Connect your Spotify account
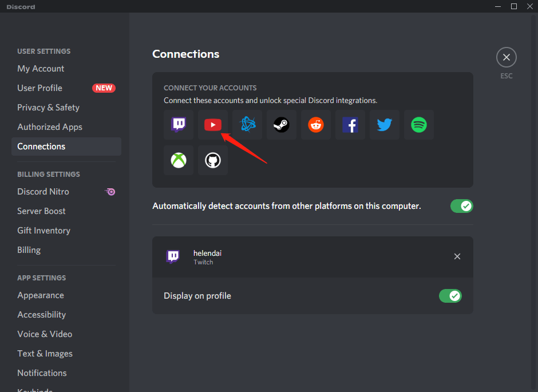Image resolution: width=538 pixels, height=392 pixels. click(418, 125)
